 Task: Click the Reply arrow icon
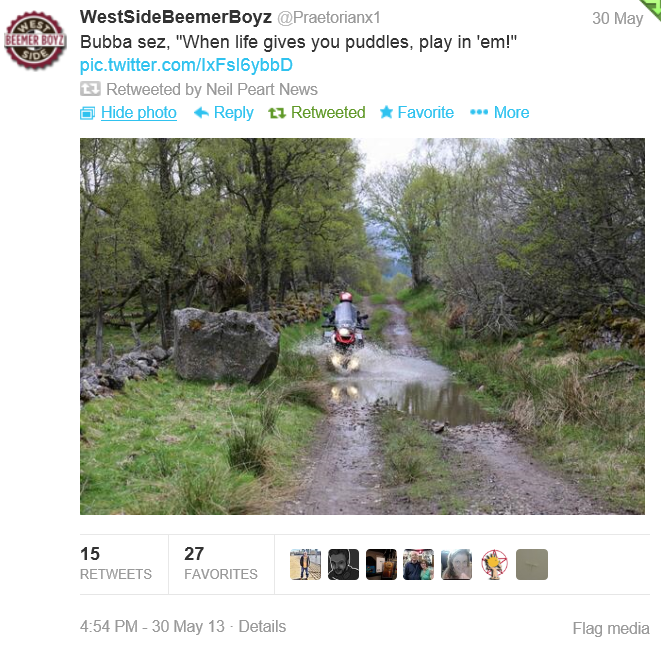point(202,113)
